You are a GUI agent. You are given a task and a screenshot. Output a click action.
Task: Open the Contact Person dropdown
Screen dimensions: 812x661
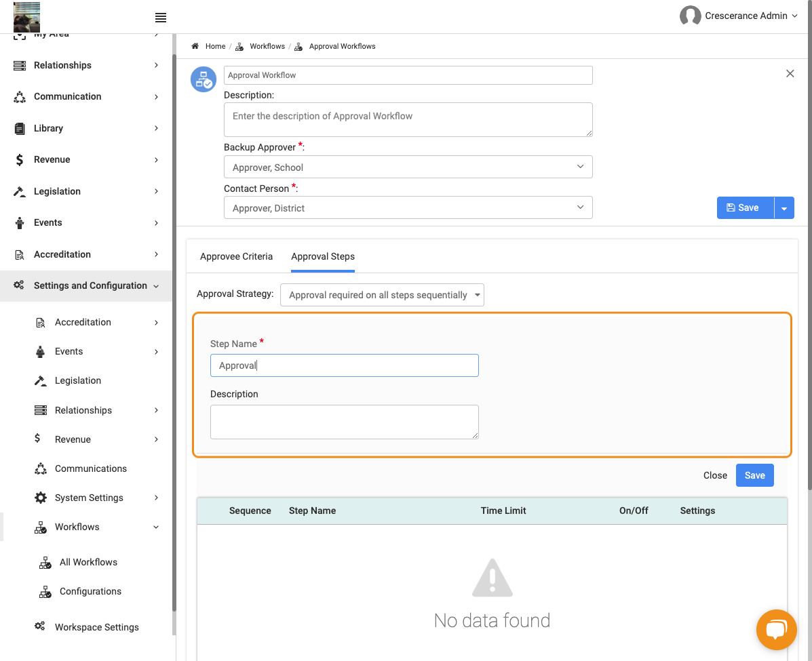click(x=408, y=207)
